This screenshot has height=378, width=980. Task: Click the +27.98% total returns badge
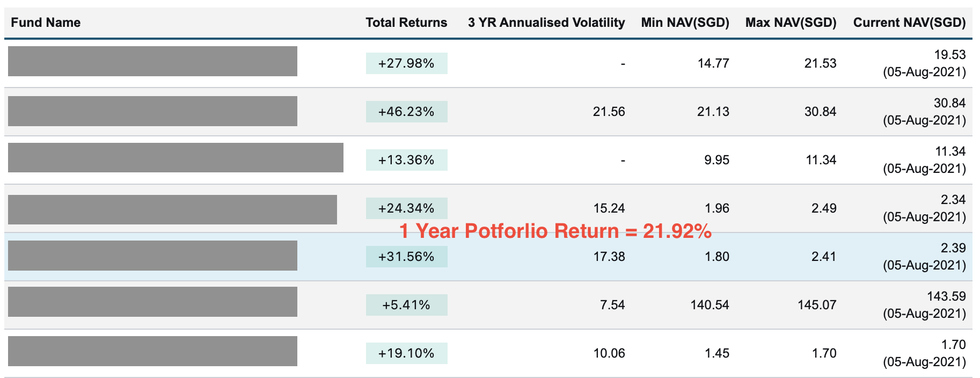click(406, 63)
